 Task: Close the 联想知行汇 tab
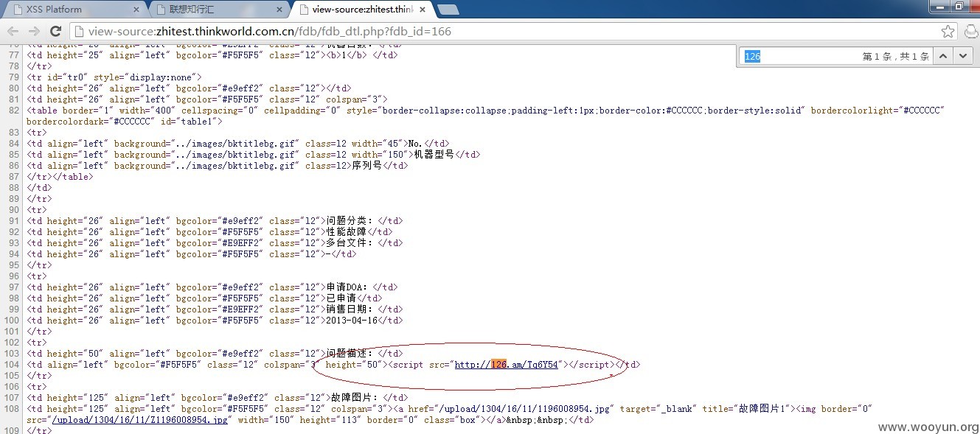tap(278, 10)
